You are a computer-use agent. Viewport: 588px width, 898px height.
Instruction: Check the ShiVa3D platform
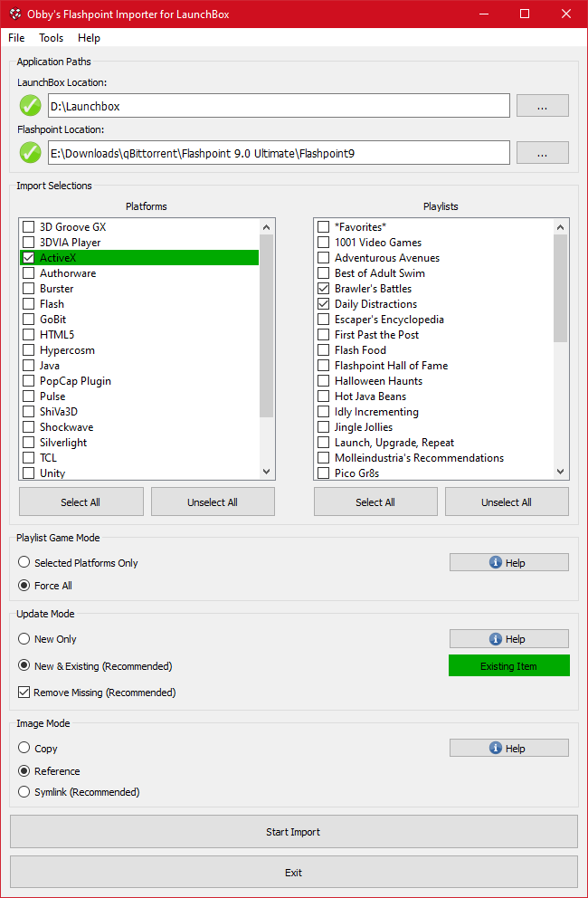point(29,412)
